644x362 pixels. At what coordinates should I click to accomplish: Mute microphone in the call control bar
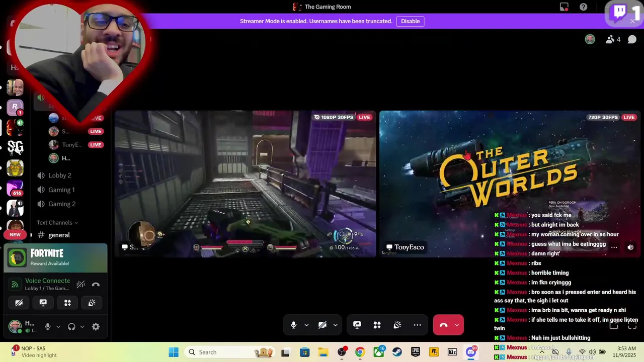[x=293, y=325]
